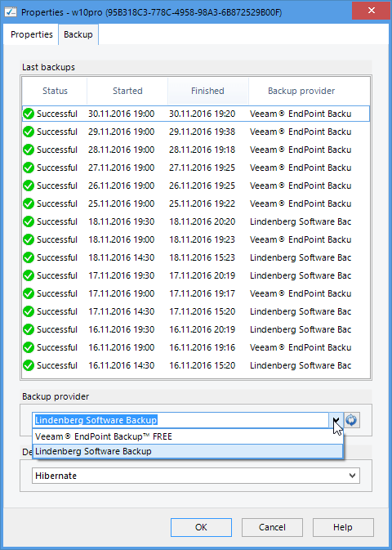This screenshot has width=392, height=550.
Task: Choose Lindenberg Software Backup list option
Action: tap(187, 451)
